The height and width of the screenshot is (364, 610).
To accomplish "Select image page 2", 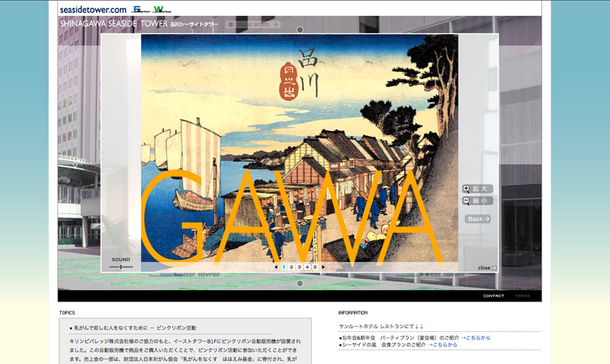I will [x=291, y=267].
